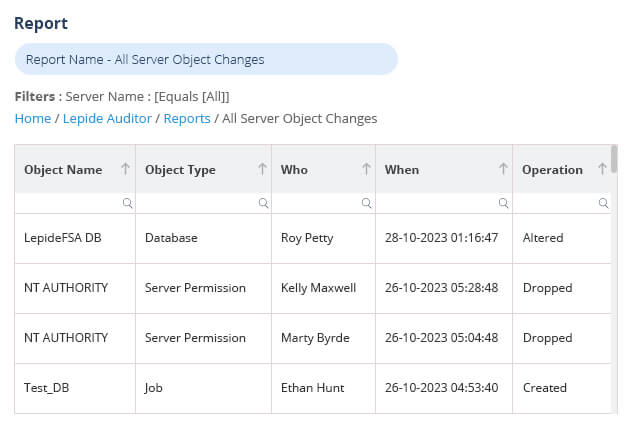Click All Server Object Changes breadcrumb text
This screenshot has width=632, height=430.
coord(299,118)
